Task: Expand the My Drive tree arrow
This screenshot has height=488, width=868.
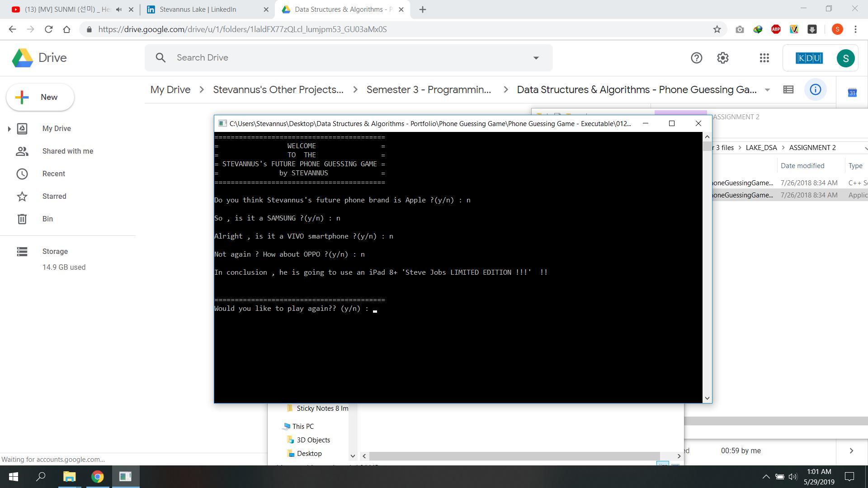Action: [x=9, y=129]
